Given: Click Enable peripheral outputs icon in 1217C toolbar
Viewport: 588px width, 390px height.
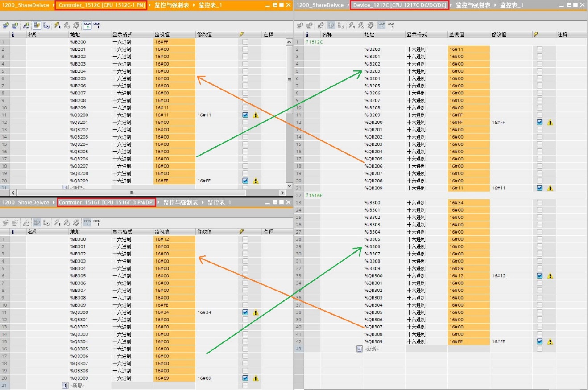Looking at the screenshot, I should click(370, 25).
